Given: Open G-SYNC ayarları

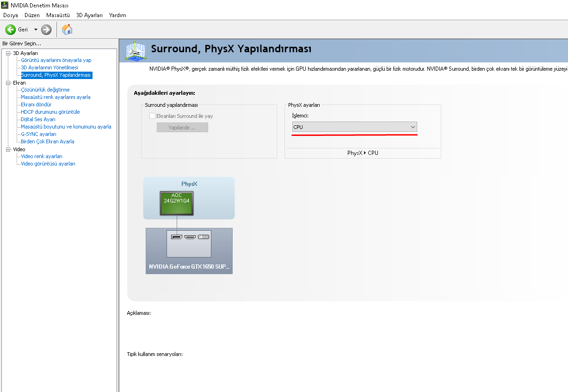Looking at the screenshot, I should [38, 134].
